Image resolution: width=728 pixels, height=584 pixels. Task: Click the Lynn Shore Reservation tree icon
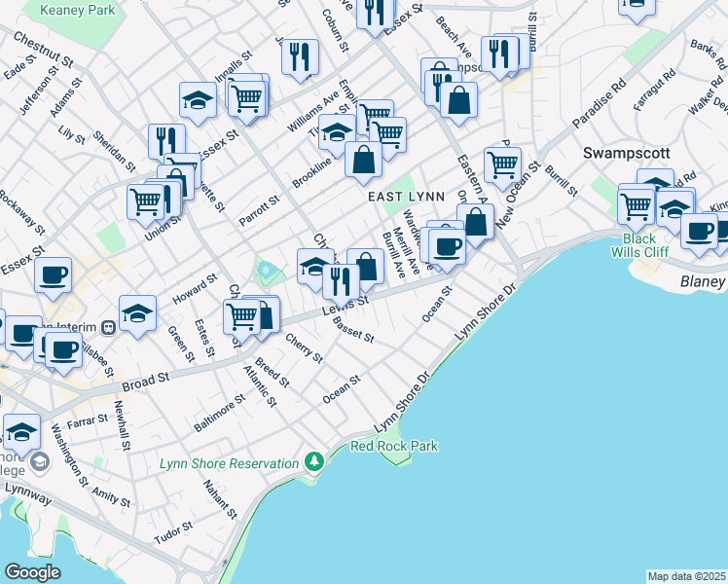pos(314,462)
